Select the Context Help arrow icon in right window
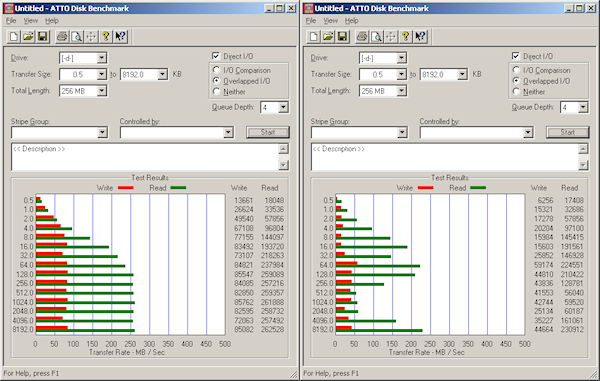The width and height of the screenshot is (600, 381). tap(420, 36)
